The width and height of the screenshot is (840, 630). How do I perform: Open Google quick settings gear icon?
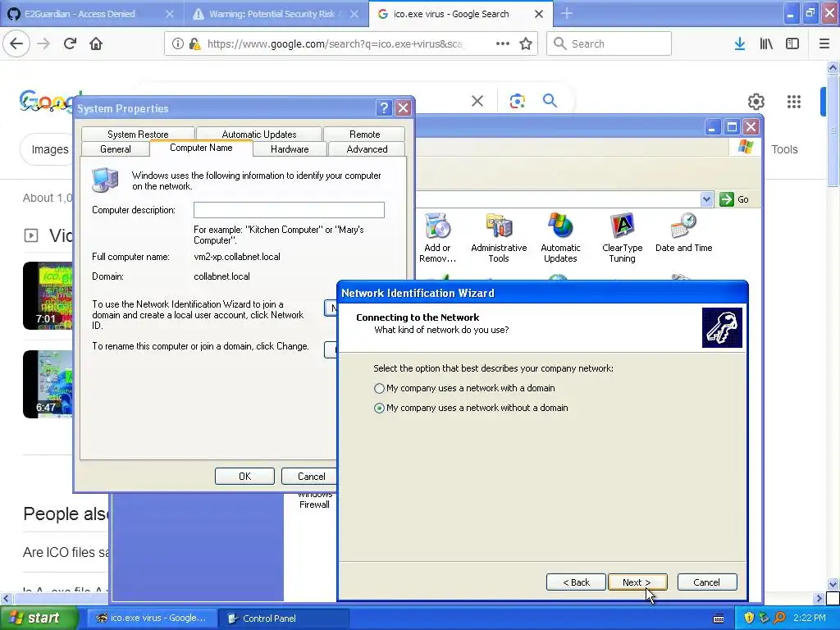[x=756, y=101]
